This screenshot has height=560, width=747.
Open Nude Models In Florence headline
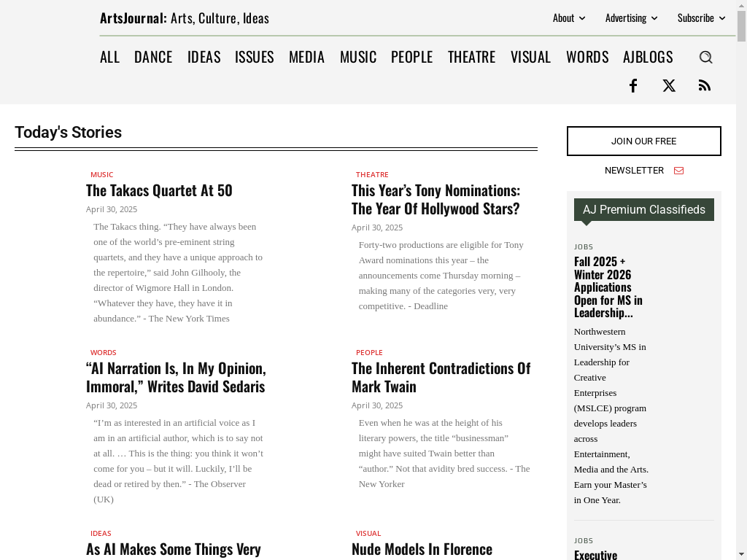tap(422, 549)
